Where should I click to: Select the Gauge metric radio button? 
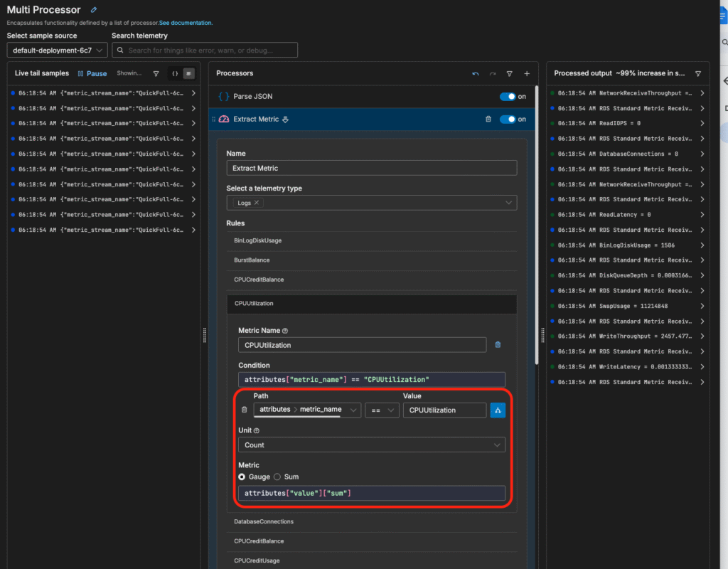[242, 477]
